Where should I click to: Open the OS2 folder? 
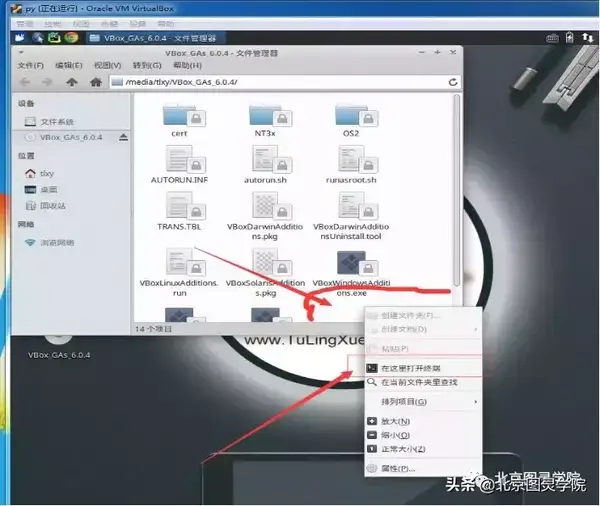(357, 115)
